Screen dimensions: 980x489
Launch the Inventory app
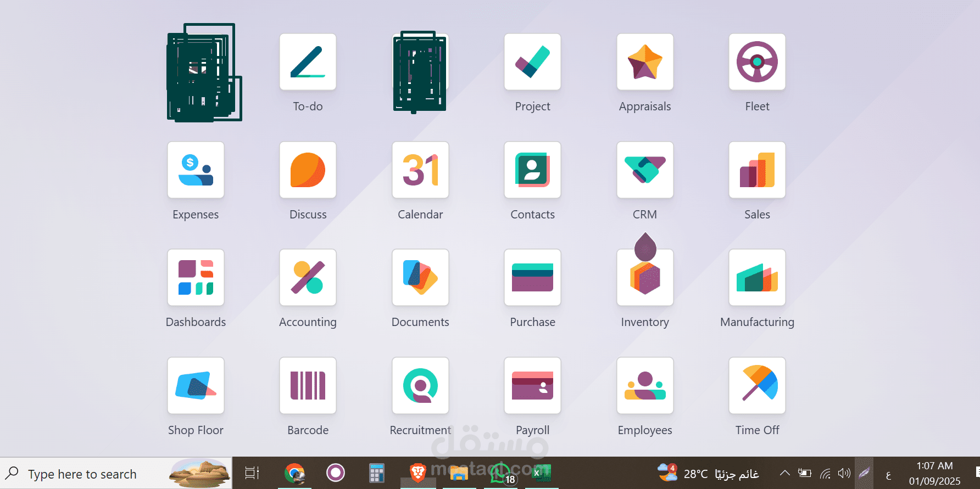tap(645, 277)
